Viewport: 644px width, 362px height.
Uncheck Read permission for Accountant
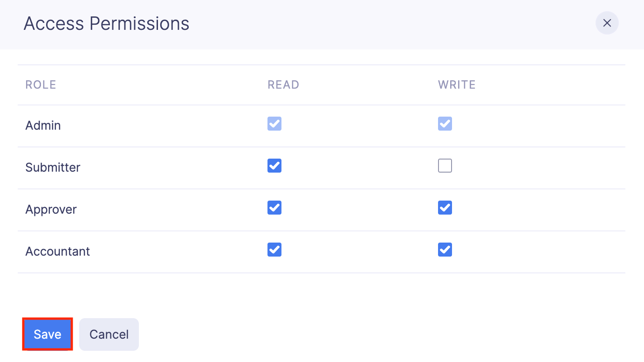pos(274,250)
